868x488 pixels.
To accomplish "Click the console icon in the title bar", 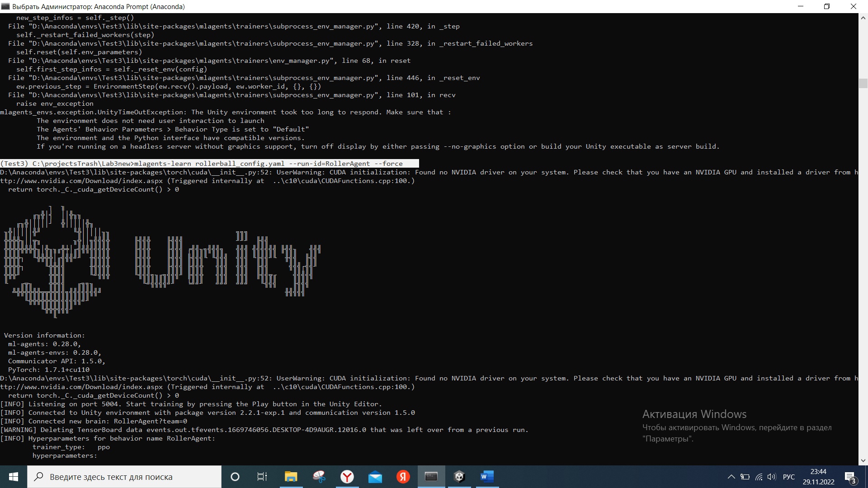I will [5, 6].
